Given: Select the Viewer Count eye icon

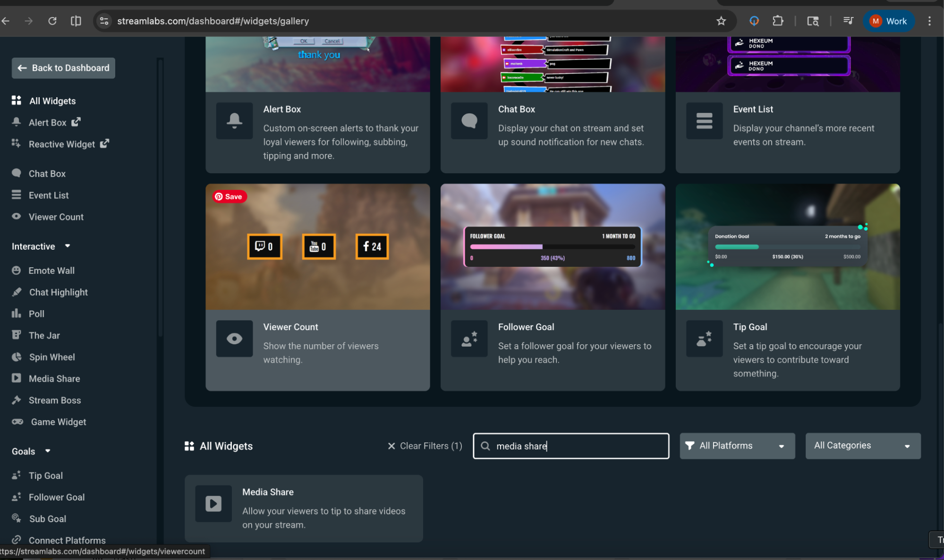Looking at the screenshot, I should tap(17, 216).
